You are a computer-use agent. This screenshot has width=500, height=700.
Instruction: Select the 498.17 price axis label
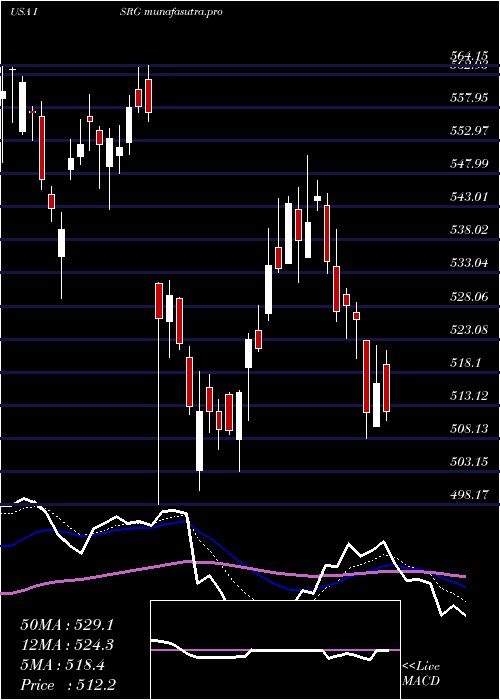469,495
